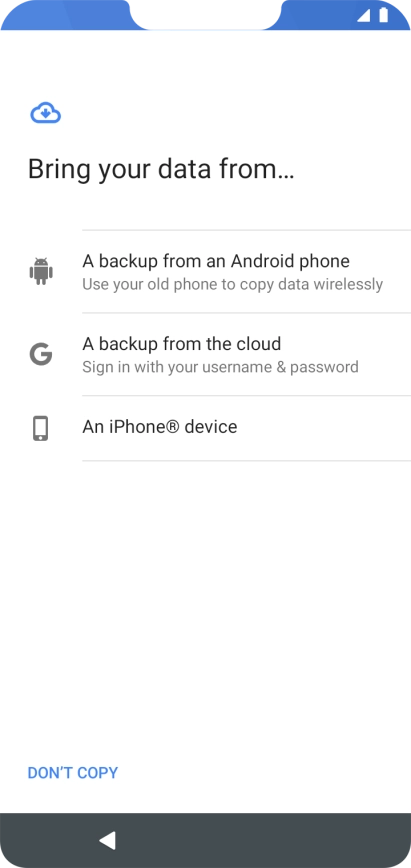Viewport: 411px width, 868px height.
Task: Tap the blue status bar left section
Action: click(65, 14)
